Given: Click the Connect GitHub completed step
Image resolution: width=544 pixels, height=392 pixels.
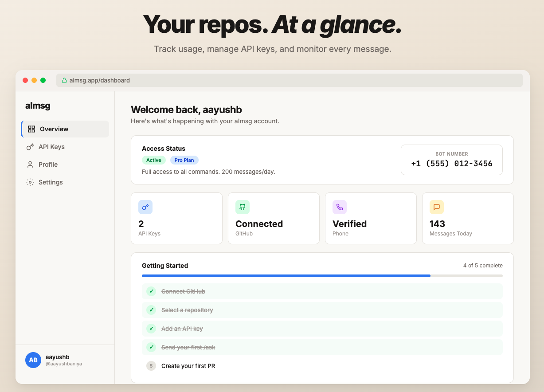Looking at the screenshot, I should click(x=322, y=291).
